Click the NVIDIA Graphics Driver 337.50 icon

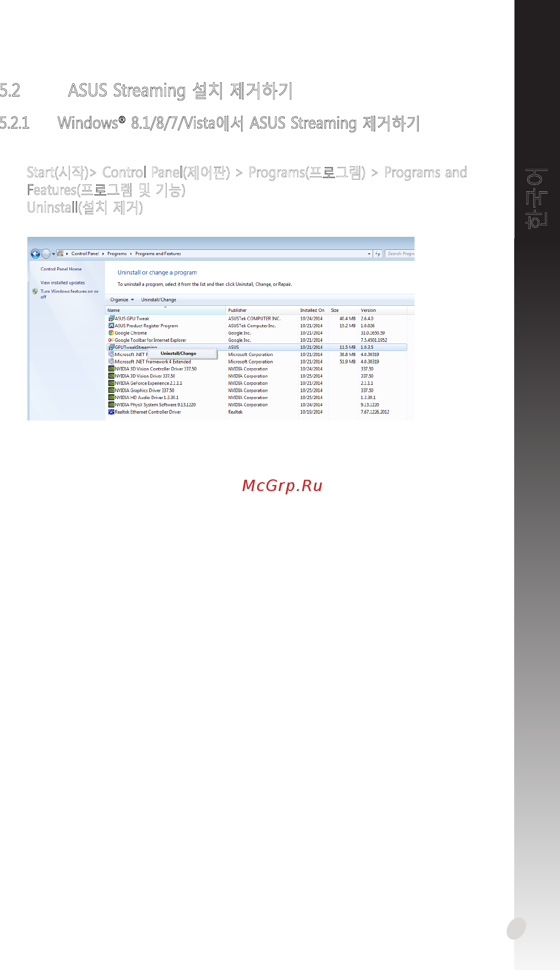pos(111,391)
